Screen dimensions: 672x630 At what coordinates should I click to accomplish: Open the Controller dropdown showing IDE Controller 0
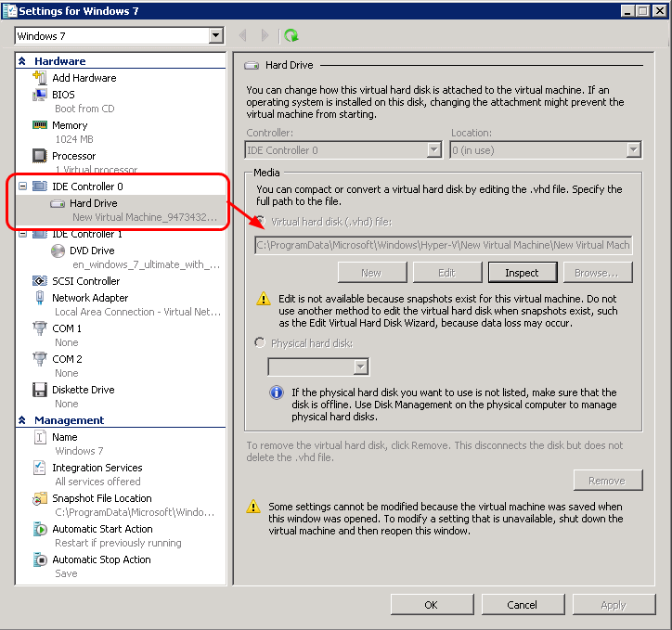coord(433,150)
